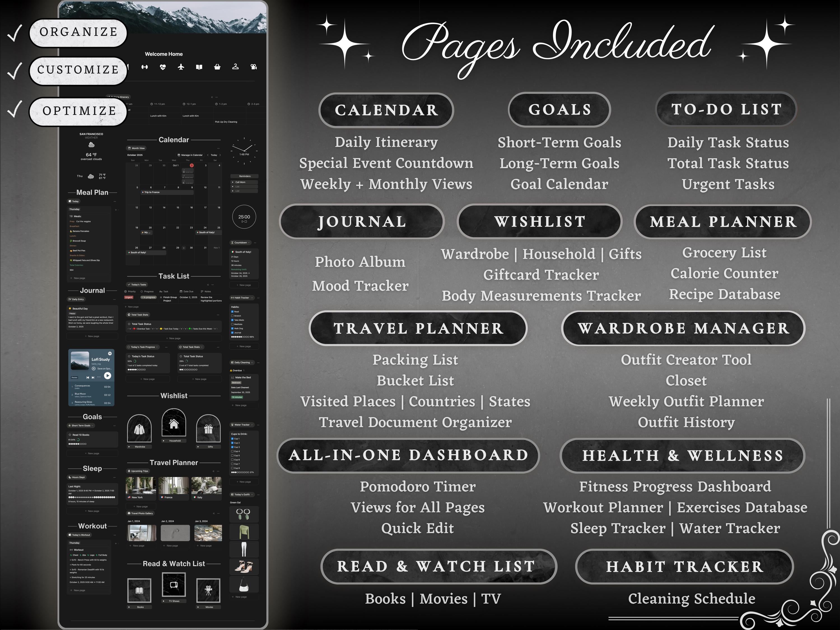Viewport: 840px width, 630px height.
Task: Open the shopping basket icon
Action: click(x=217, y=67)
